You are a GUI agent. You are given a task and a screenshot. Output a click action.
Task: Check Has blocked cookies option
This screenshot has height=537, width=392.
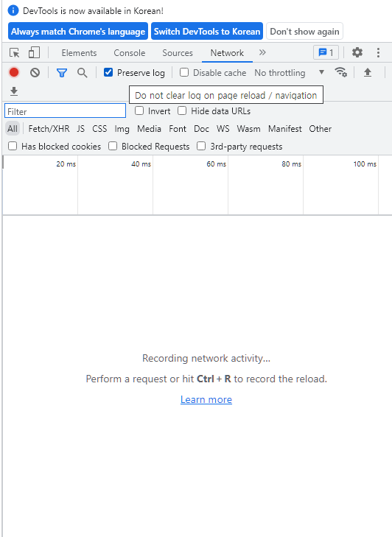pyautogui.click(x=13, y=146)
